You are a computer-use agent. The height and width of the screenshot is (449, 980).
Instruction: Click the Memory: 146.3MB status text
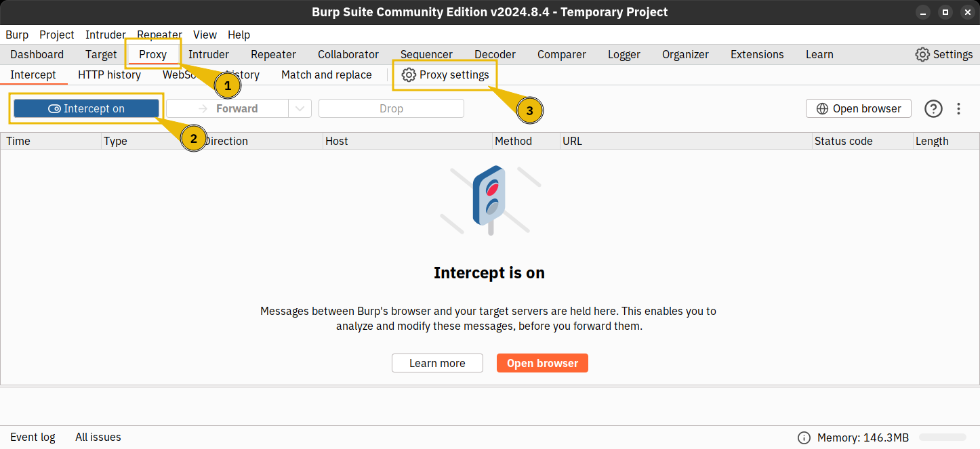coord(863,437)
